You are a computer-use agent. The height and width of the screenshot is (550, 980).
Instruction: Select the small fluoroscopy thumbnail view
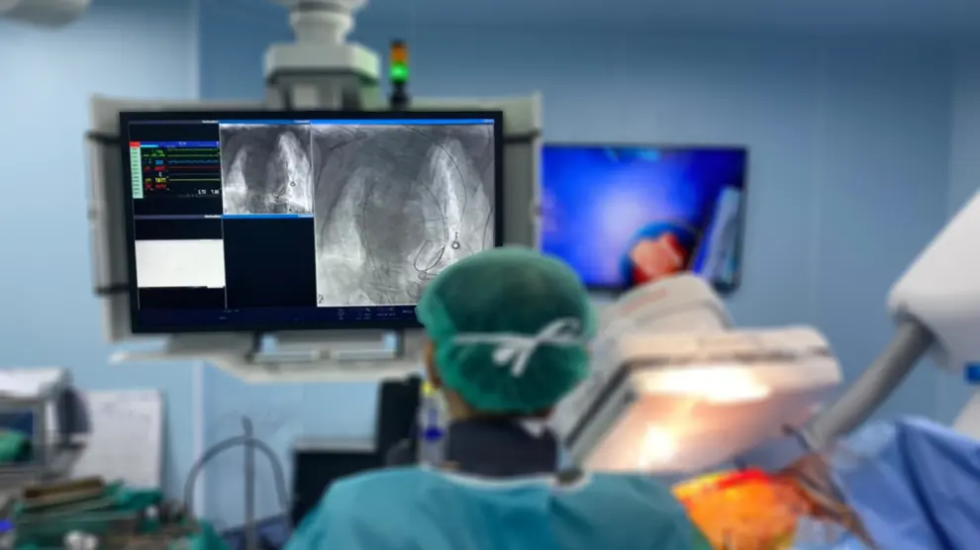265,168
